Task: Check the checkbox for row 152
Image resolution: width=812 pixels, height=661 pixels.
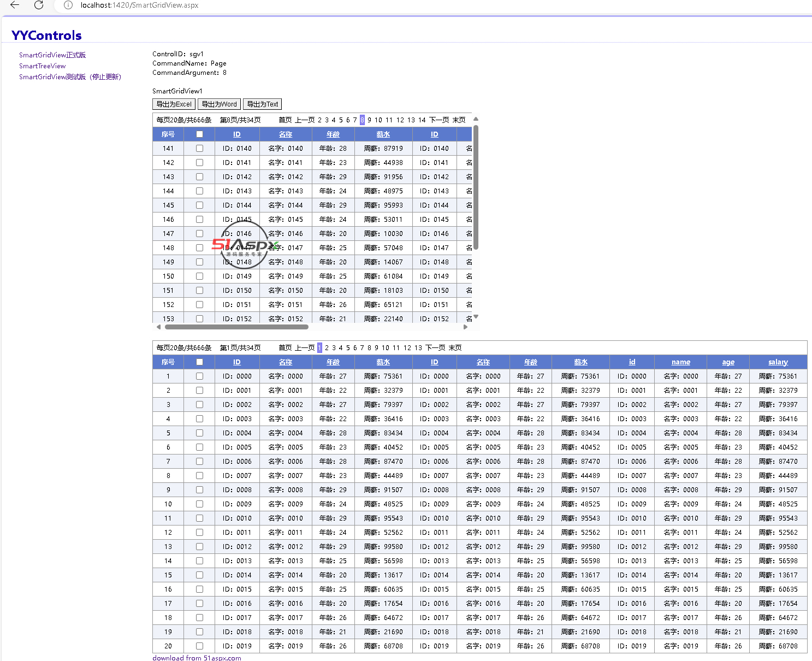Action: (199, 305)
